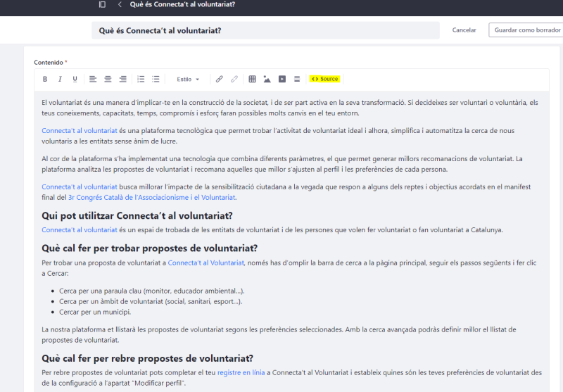Image resolution: width=563 pixels, height=392 pixels.
Task: Click Connecta't al voluntariat link before 'és un espai'
Action: [x=80, y=229]
